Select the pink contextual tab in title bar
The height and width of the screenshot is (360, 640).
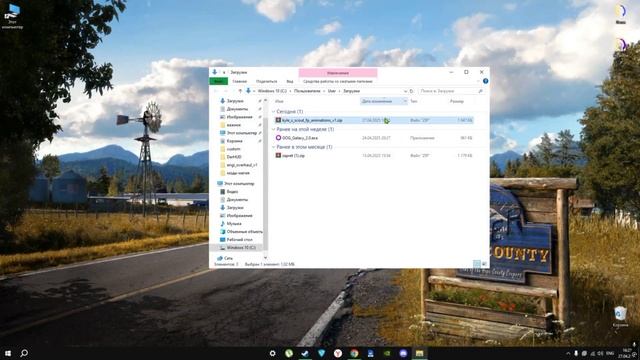point(338,73)
